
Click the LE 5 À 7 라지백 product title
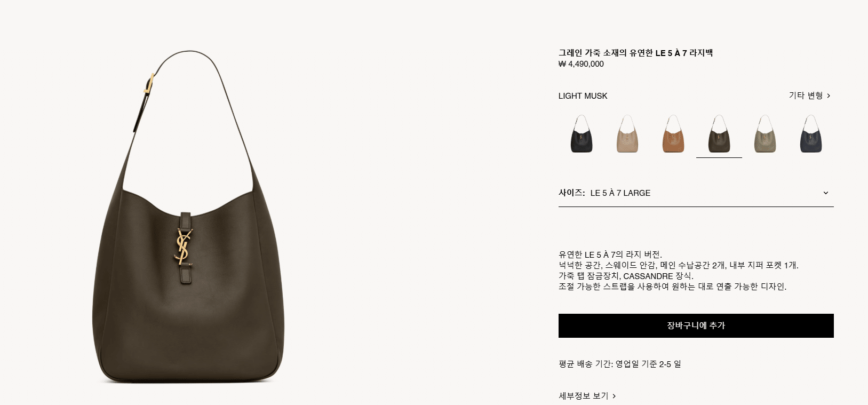[635, 53]
